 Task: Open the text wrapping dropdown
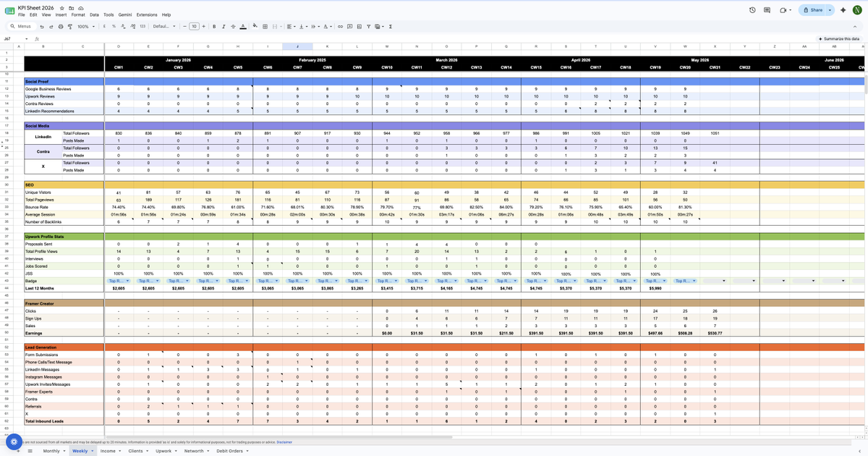[315, 26]
